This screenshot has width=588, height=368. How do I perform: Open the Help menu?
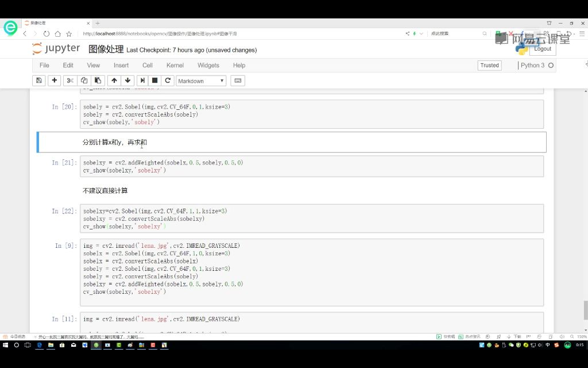(x=239, y=66)
